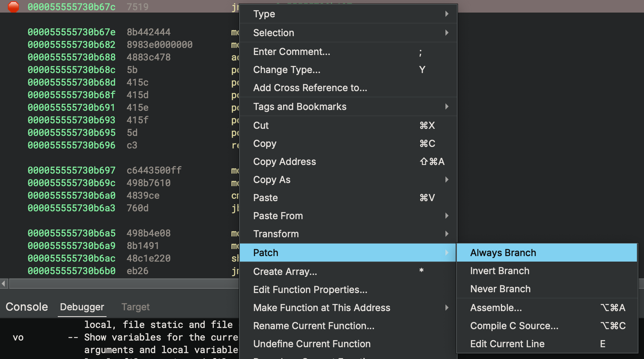This screenshot has height=359, width=644.
Task: Toggle the red breakpoint at address 55555730b67c
Action: [x=13, y=7]
